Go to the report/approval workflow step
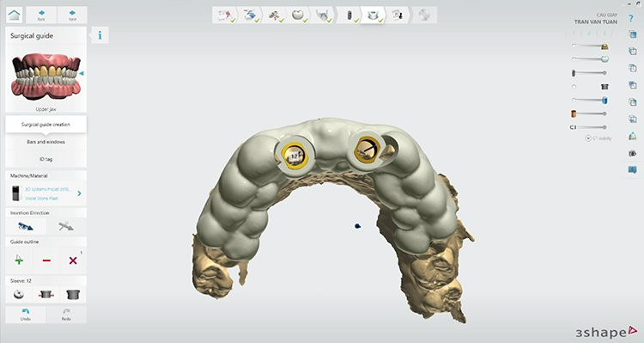 coord(398,15)
